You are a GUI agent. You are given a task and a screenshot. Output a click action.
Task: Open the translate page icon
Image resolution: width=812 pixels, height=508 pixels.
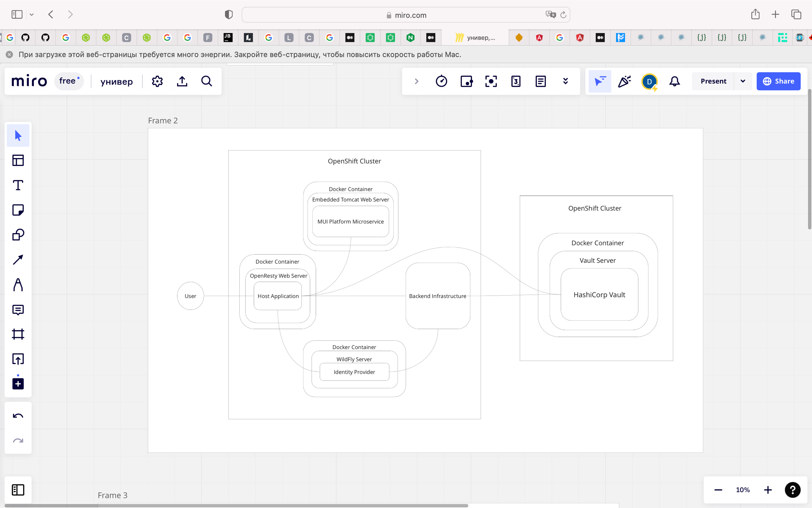pyautogui.click(x=550, y=15)
